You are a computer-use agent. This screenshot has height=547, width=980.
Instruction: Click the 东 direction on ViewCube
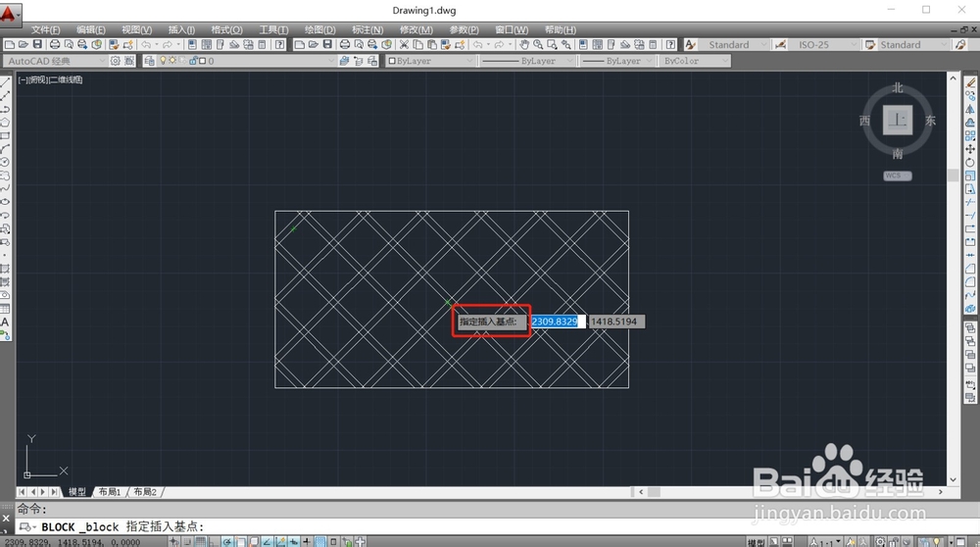(x=931, y=121)
